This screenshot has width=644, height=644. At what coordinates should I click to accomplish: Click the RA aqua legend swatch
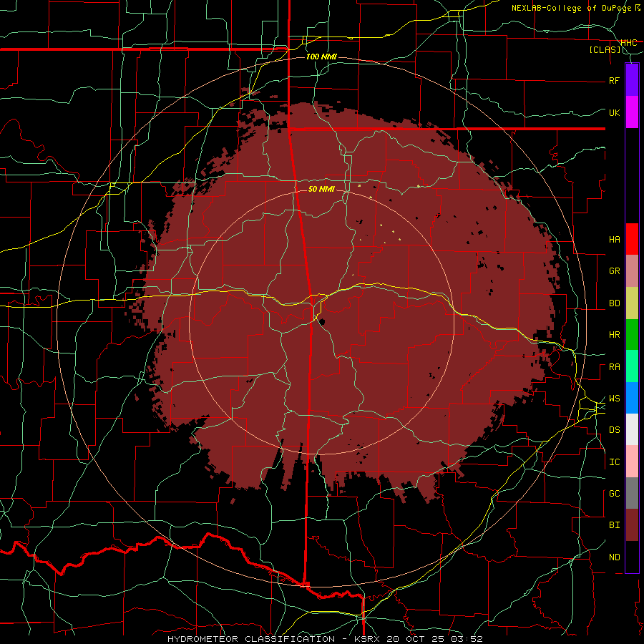632,366
